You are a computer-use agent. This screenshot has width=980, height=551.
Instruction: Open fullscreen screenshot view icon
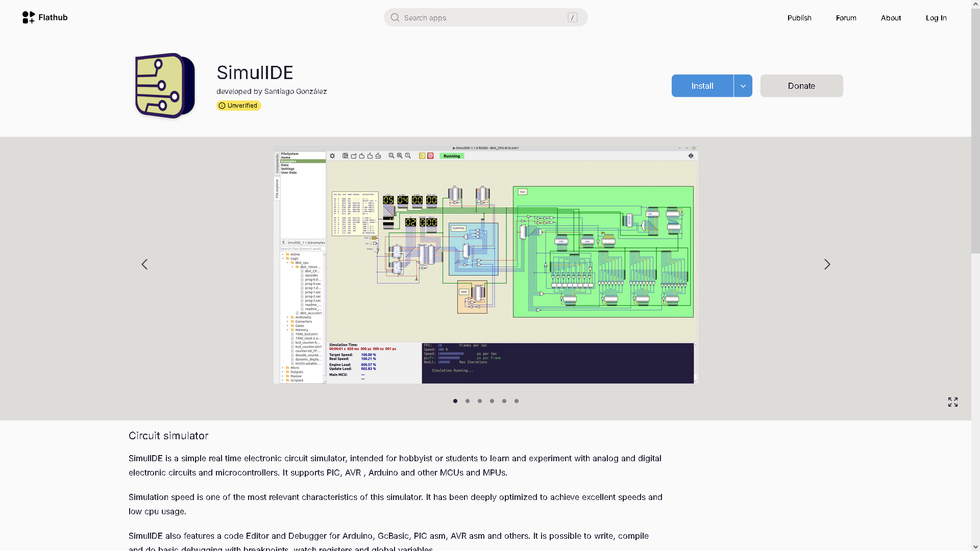click(952, 402)
